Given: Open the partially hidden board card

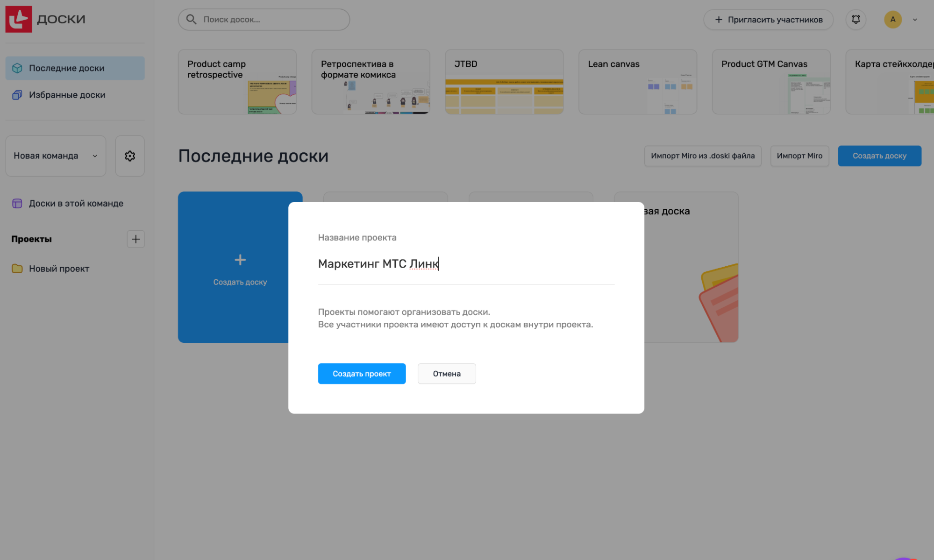Looking at the screenshot, I should pos(692,267).
